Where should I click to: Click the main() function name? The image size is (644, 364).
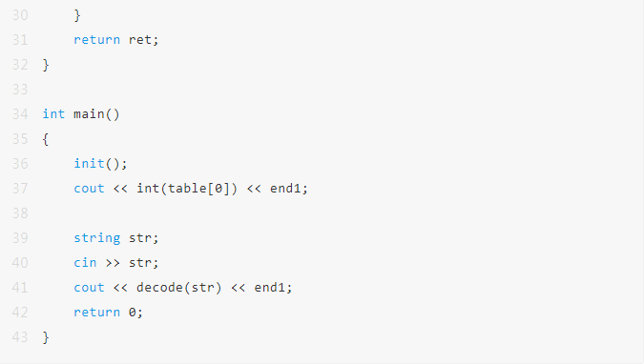point(96,114)
